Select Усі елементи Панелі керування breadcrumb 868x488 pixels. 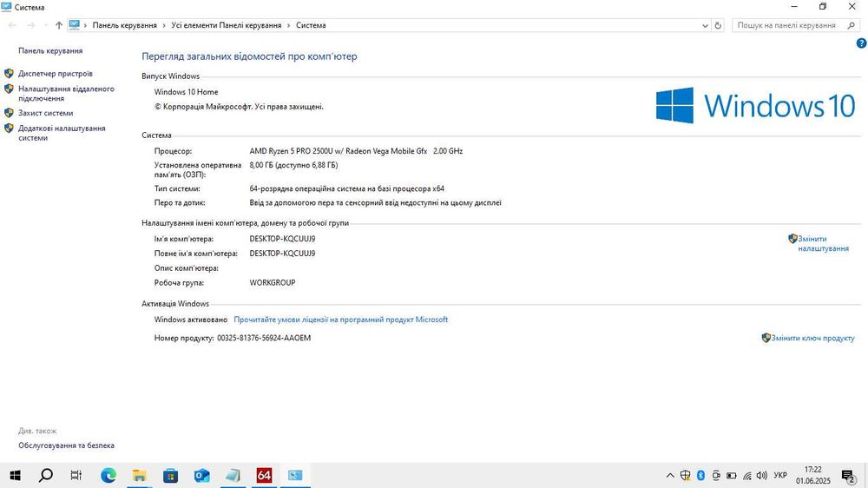227,25
